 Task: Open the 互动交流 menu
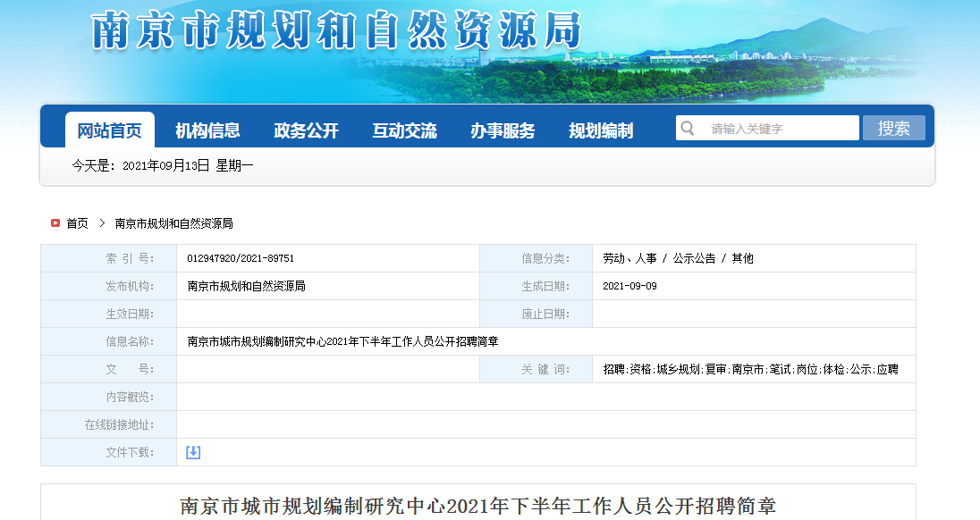(404, 130)
